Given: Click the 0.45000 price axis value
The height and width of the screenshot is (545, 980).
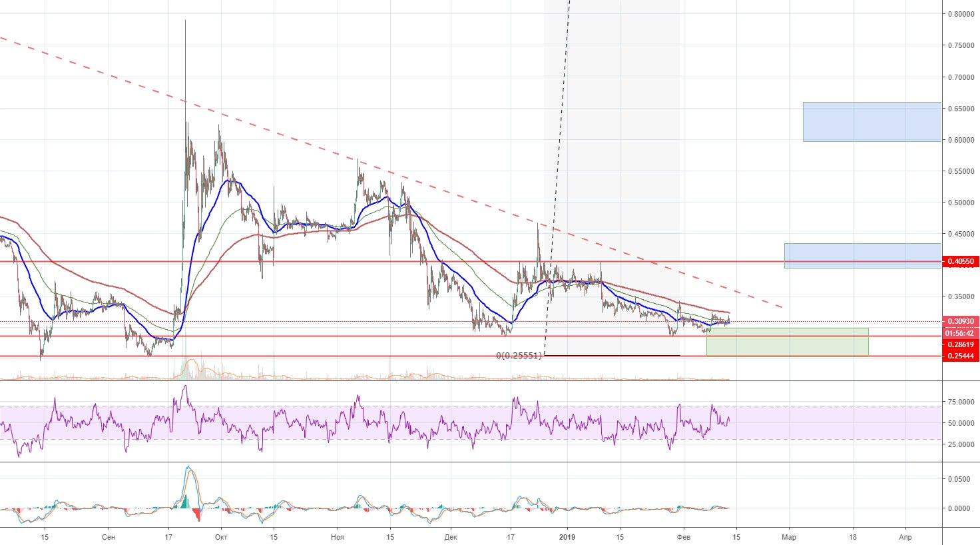Looking at the screenshot, I should coord(961,234).
